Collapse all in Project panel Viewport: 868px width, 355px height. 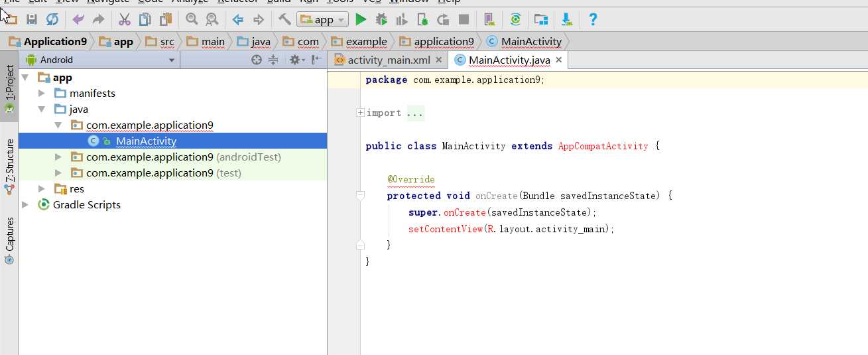point(273,60)
